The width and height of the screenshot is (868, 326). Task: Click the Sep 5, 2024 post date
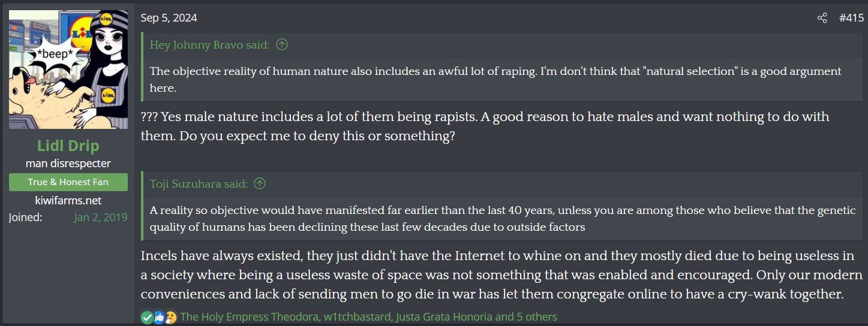coord(169,18)
